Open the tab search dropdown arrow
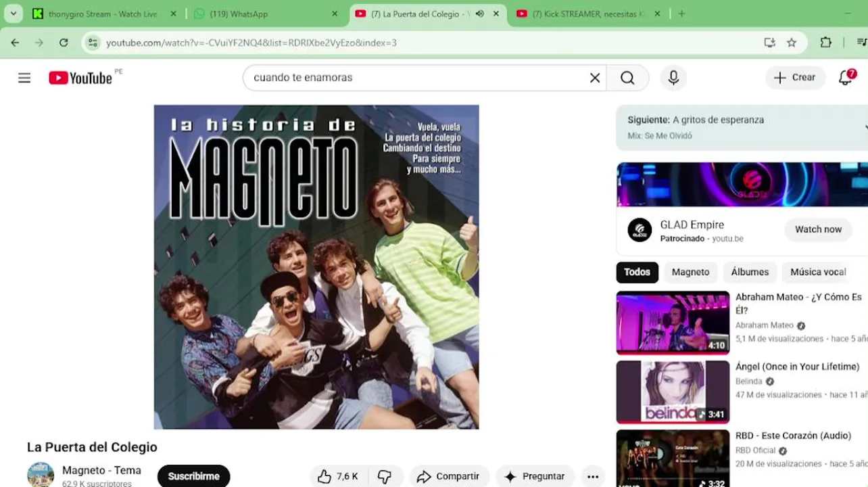The width and height of the screenshot is (868, 487). pyautogui.click(x=13, y=14)
